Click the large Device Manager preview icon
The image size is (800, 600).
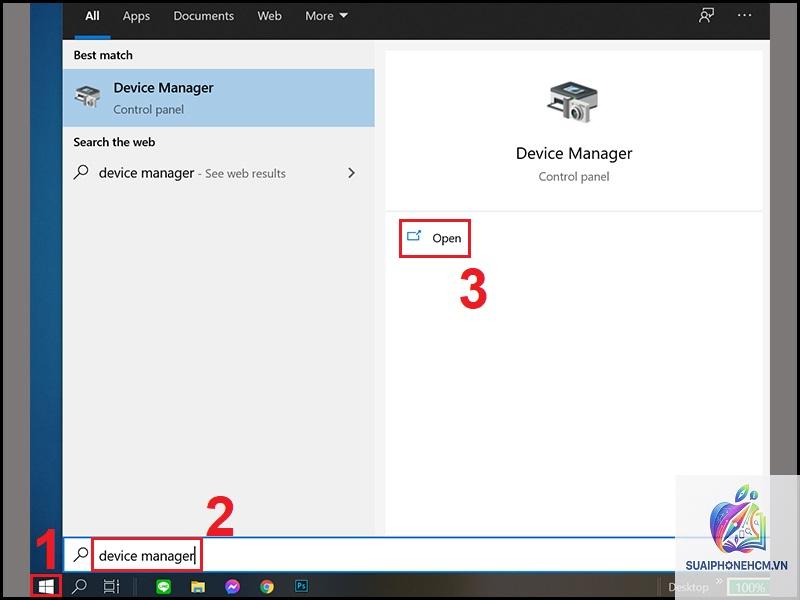point(573,102)
